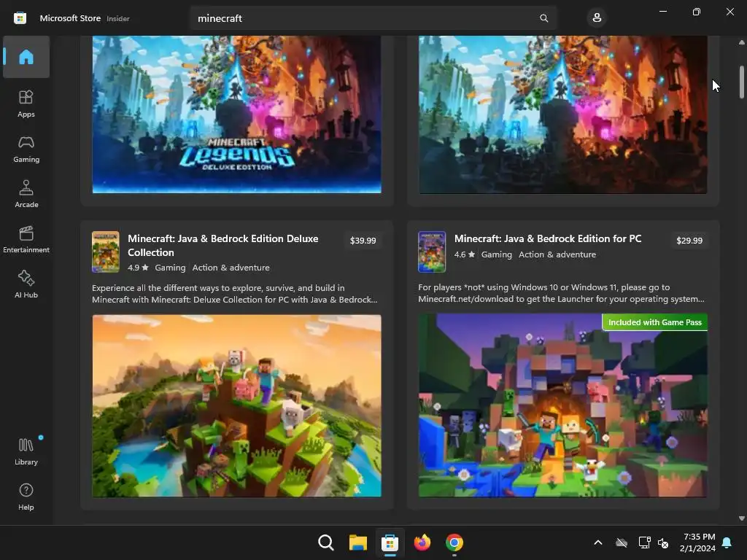Open the notifications bell icon

click(x=727, y=542)
